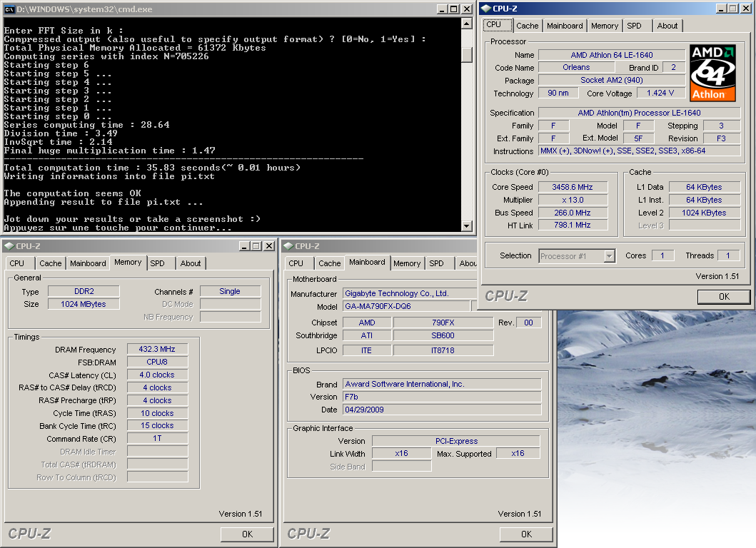756x548 pixels.
Task: Click the CPU-Z icon in the Memory window title bar
Action: 9,245
